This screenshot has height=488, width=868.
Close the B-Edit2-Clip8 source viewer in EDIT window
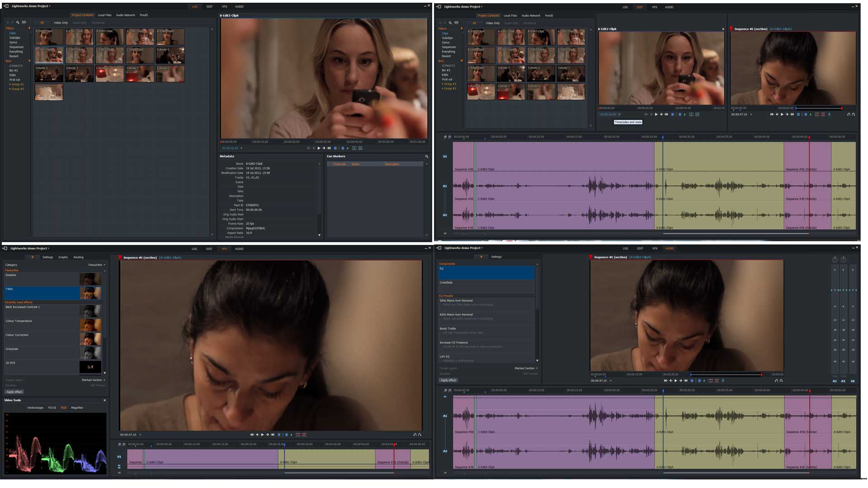coord(723,29)
